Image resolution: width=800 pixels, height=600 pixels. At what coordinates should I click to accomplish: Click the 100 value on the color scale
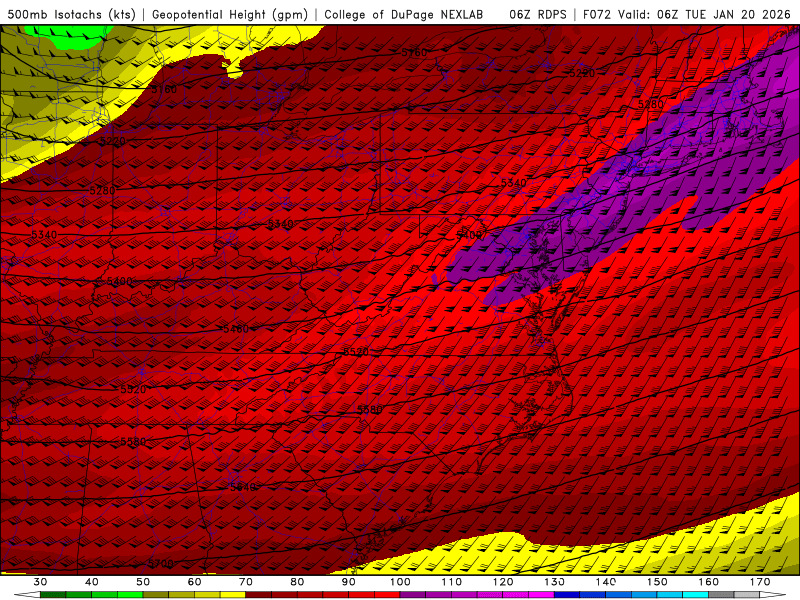pos(401,582)
